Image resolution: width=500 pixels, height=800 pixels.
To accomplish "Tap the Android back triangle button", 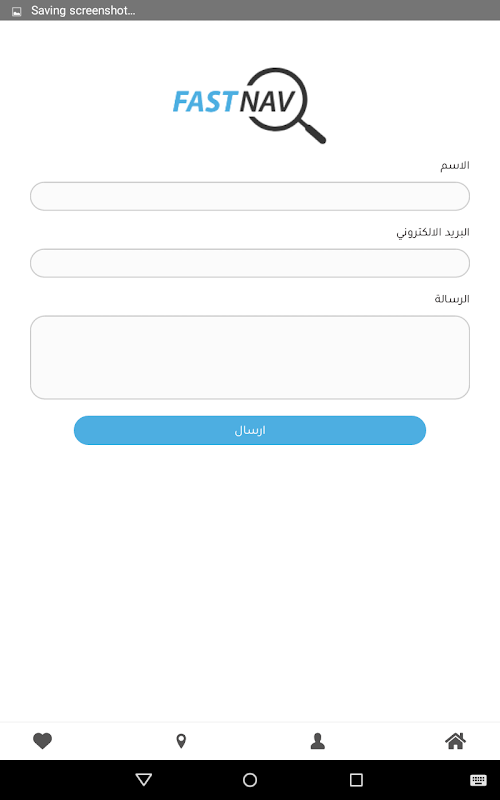I will tap(144, 779).
